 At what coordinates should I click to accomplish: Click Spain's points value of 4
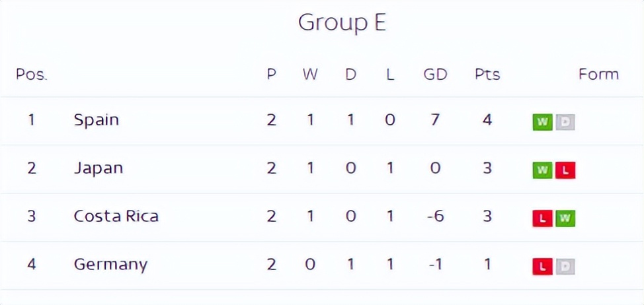pos(487,120)
